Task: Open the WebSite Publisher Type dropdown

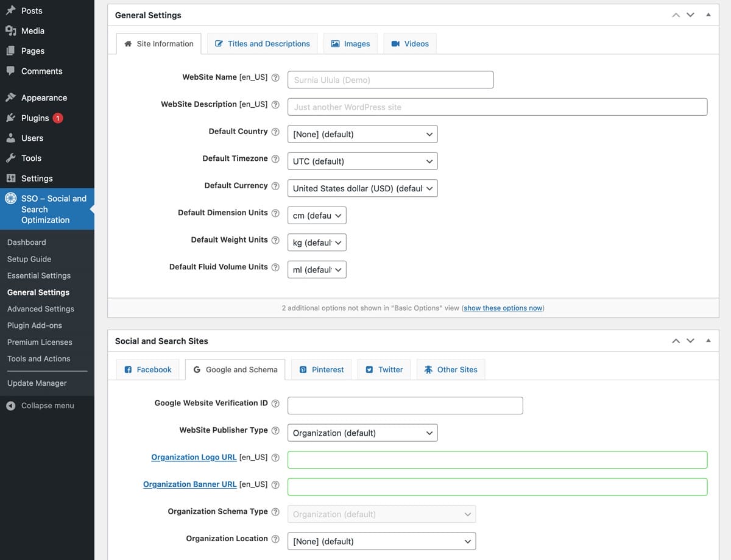Action: click(362, 433)
